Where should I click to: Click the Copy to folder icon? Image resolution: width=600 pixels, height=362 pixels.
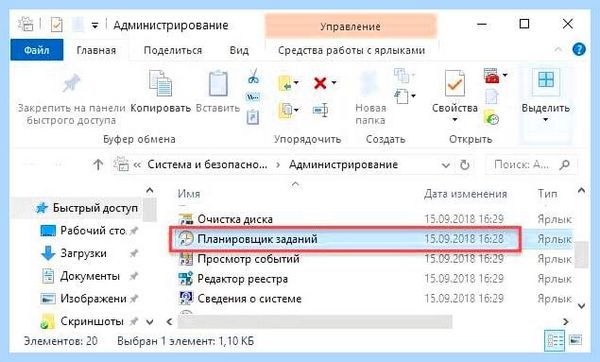coord(285,110)
